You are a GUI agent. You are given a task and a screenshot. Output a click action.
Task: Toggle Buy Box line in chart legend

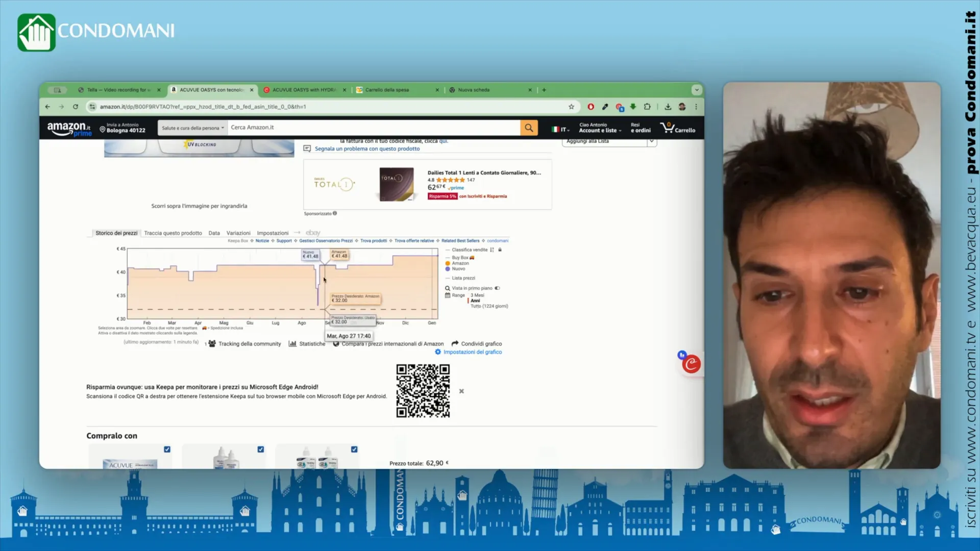[x=460, y=258]
